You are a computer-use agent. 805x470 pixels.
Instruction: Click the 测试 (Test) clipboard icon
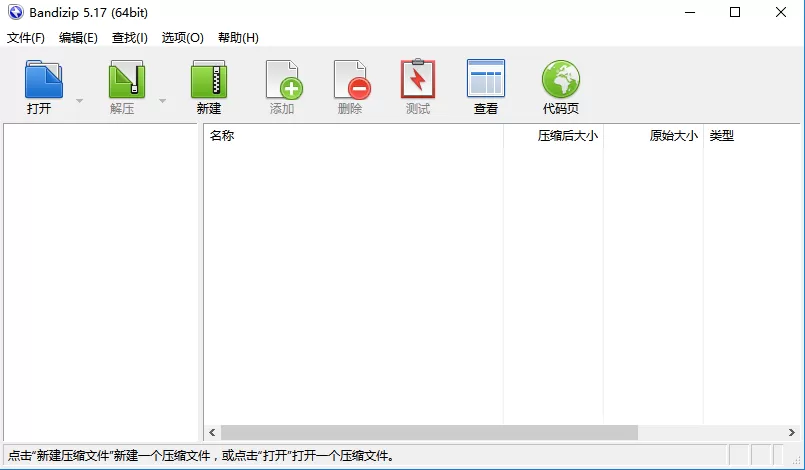(x=418, y=79)
